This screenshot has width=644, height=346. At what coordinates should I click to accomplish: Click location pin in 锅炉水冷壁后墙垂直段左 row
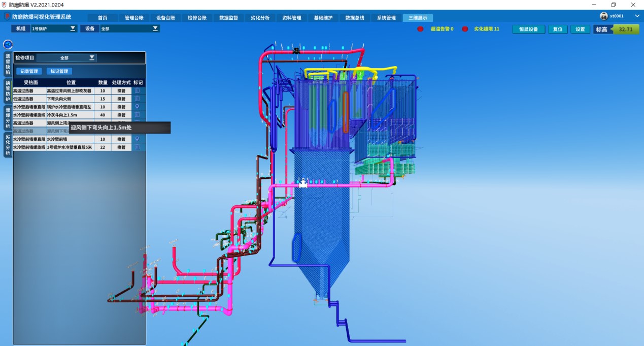(137, 107)
